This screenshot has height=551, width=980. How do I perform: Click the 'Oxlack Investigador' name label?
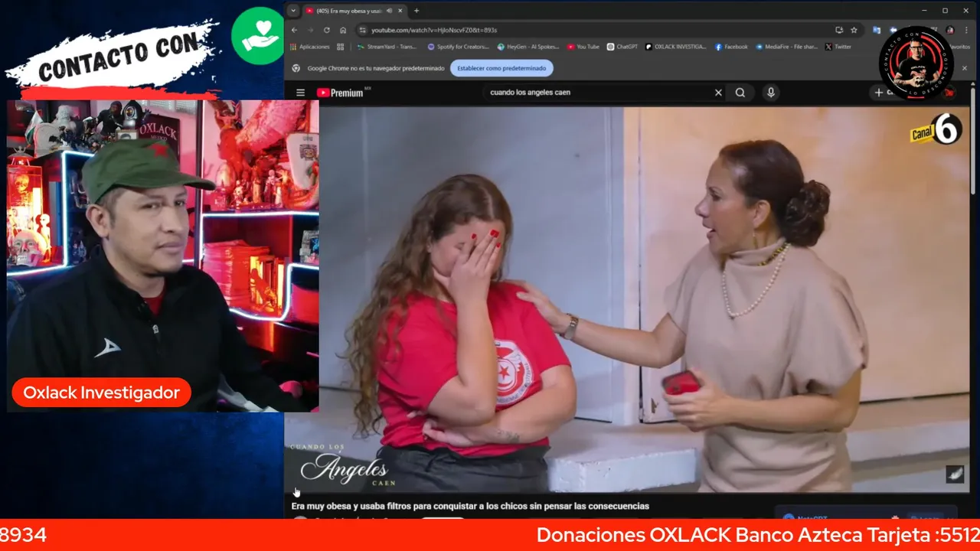(x=101, y=393)
